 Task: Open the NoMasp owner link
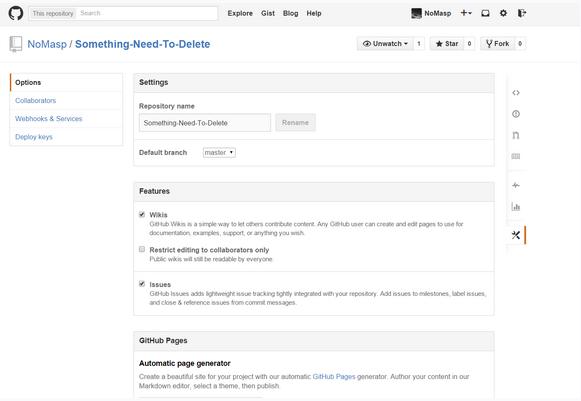(47, 44)
